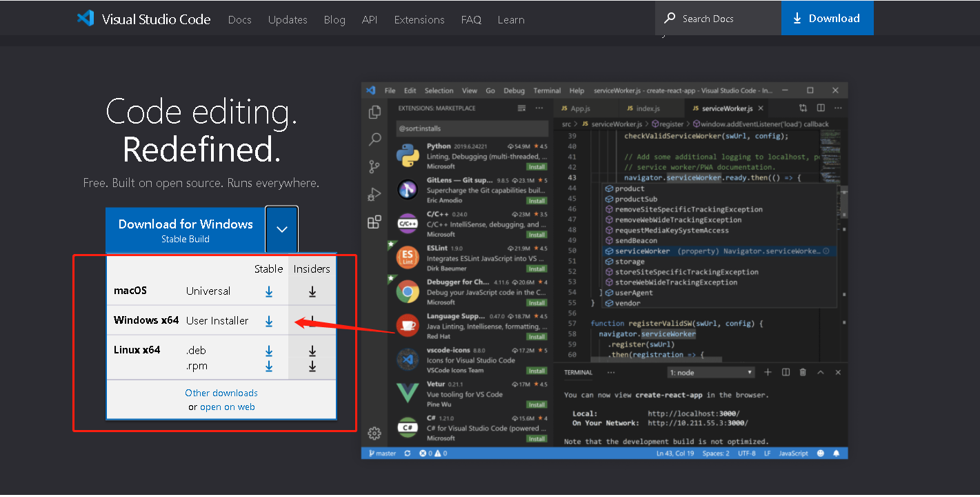Click sync changes icon in status bar
980x497 pixels.
408,454
